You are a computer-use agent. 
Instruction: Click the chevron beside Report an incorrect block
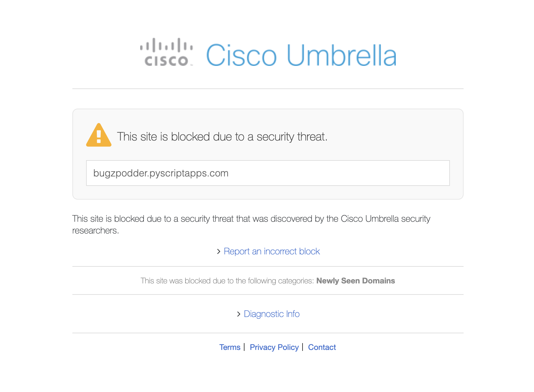pos(219,251)
